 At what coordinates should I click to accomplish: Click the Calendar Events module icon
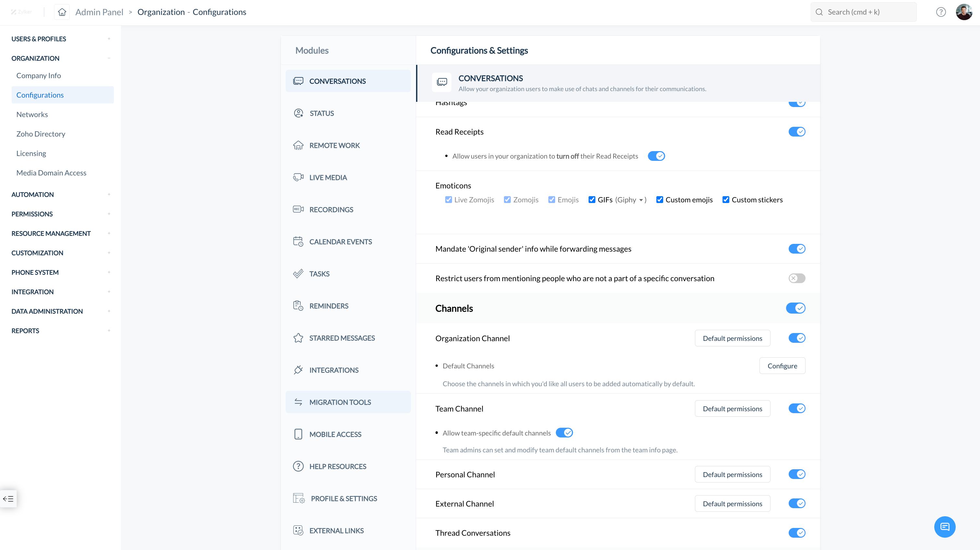click(x=298, y=242)
